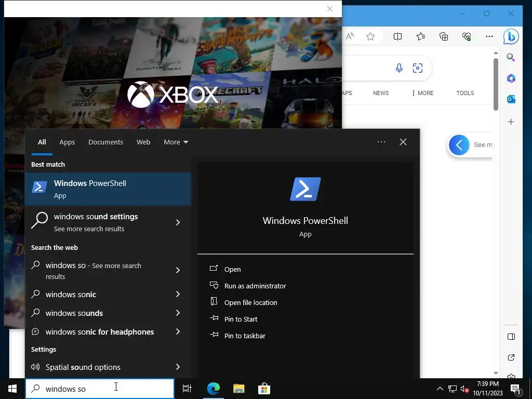Open Browser essentials heart icon in Edge
The width and height of the screenshot is (532, 399).
click(467, 36)
